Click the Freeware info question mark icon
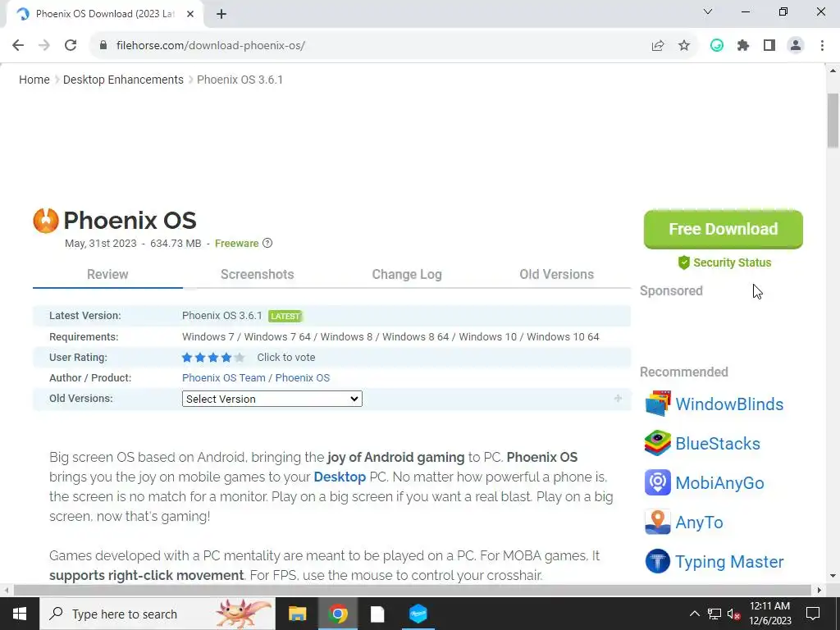Viewport: 840px width, 630px height. (267, 243)
